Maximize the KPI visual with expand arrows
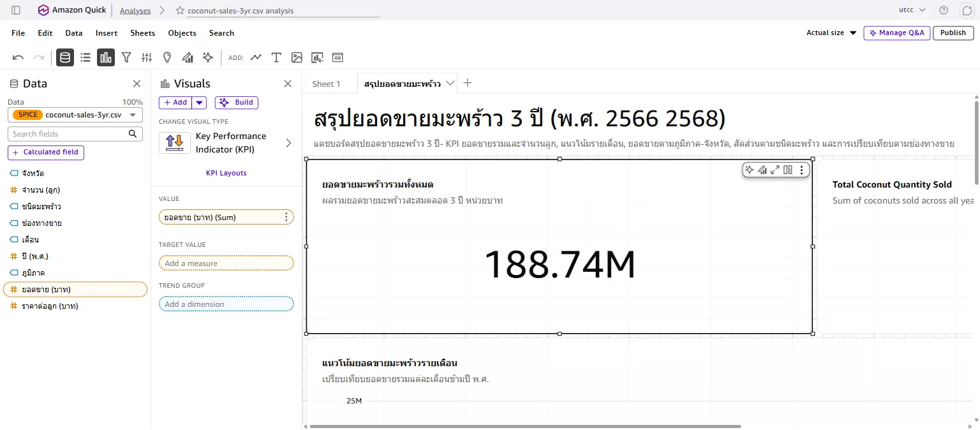Screen dimensions: 980x430 (x=775, y=170)
